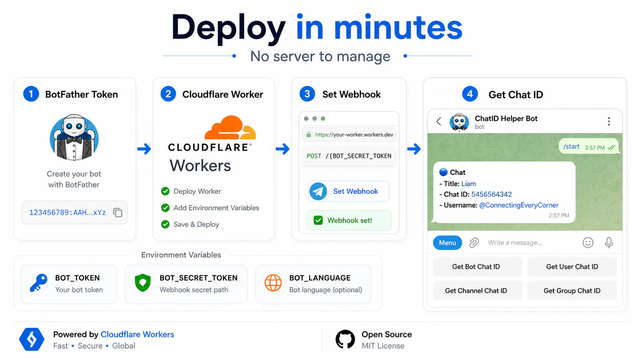Click the POST /{BOT_SECRET_TOKEN code line

349,156
